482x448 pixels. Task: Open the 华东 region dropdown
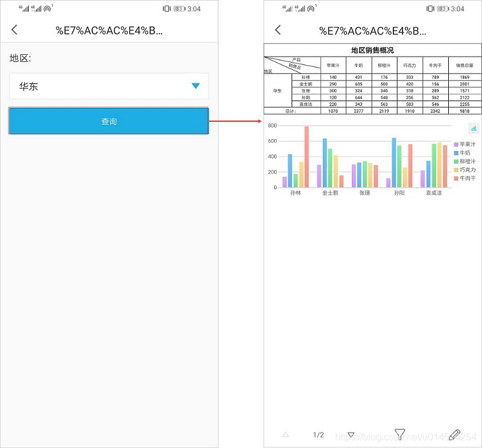tap(109, 86)
